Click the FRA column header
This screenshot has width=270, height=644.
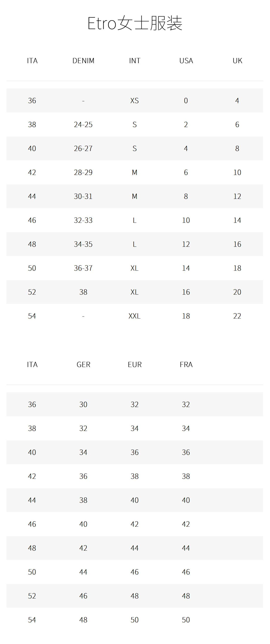coord(186,365)
